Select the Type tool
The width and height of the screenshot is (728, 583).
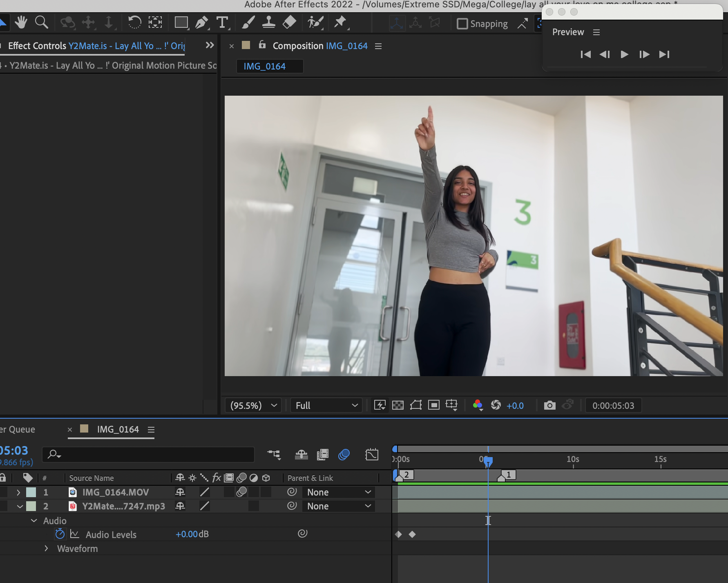click(x=222, y=22)
